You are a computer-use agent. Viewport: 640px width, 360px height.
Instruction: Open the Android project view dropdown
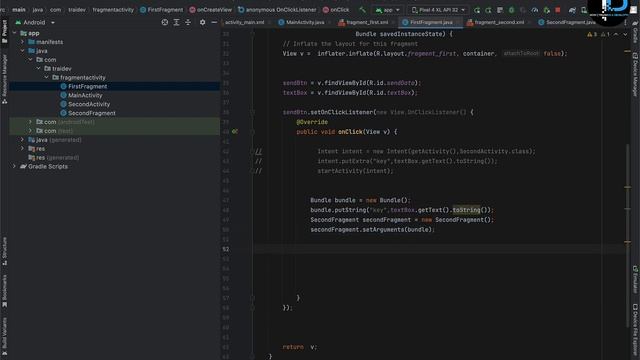(x=35, y=22)
